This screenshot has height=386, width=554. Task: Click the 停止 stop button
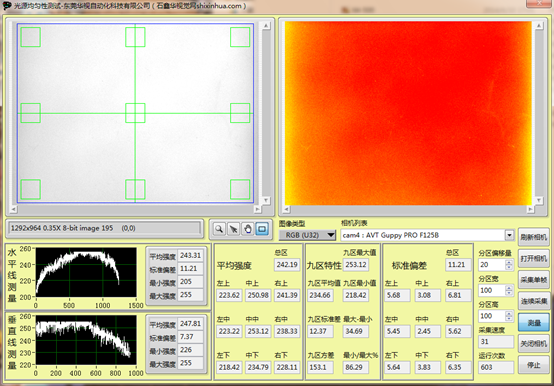tap(534, 365)
